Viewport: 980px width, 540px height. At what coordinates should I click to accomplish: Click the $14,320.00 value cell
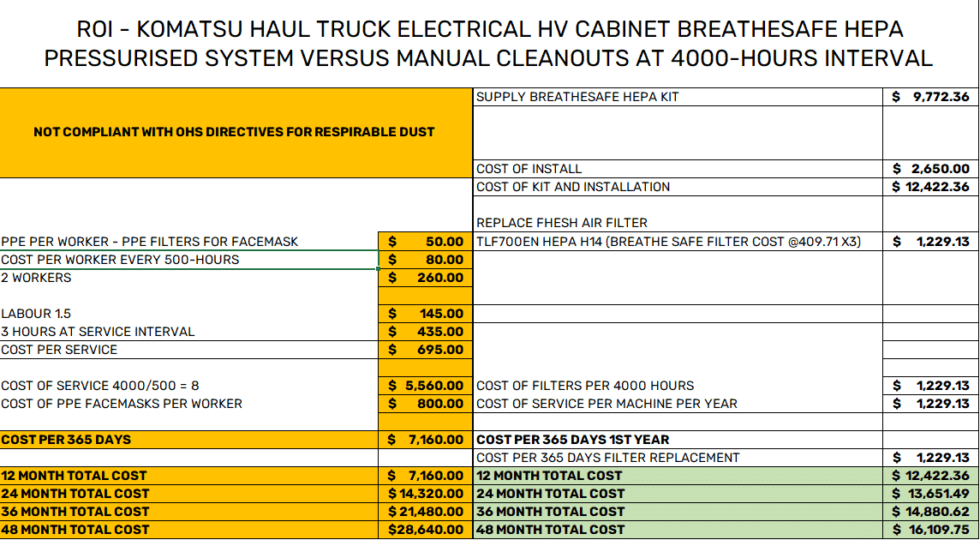tap(426, 494)
